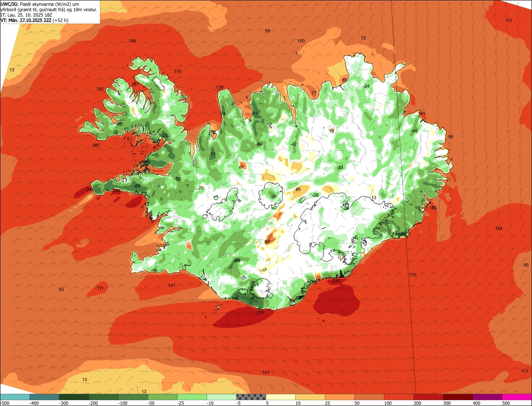Select the '97' value in the highlands
532x406 pixels.
coord(267,242)
